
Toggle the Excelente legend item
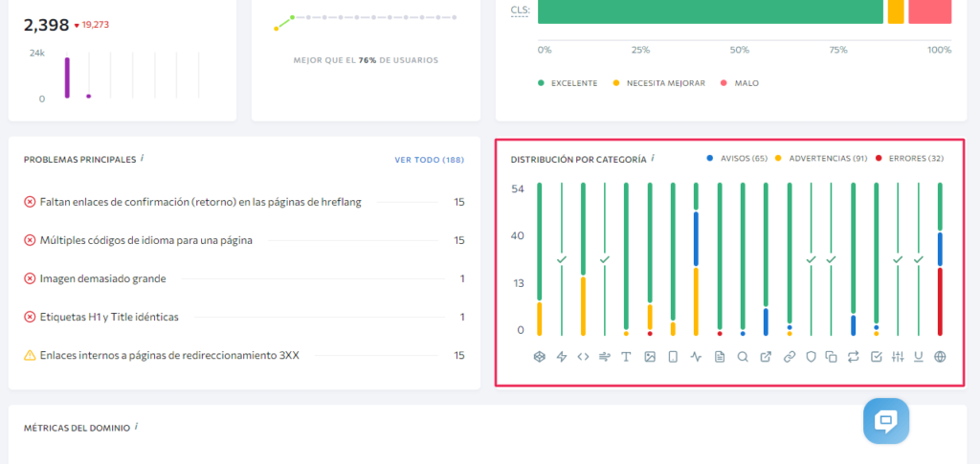pyautogui.click(x=568, y=83)
